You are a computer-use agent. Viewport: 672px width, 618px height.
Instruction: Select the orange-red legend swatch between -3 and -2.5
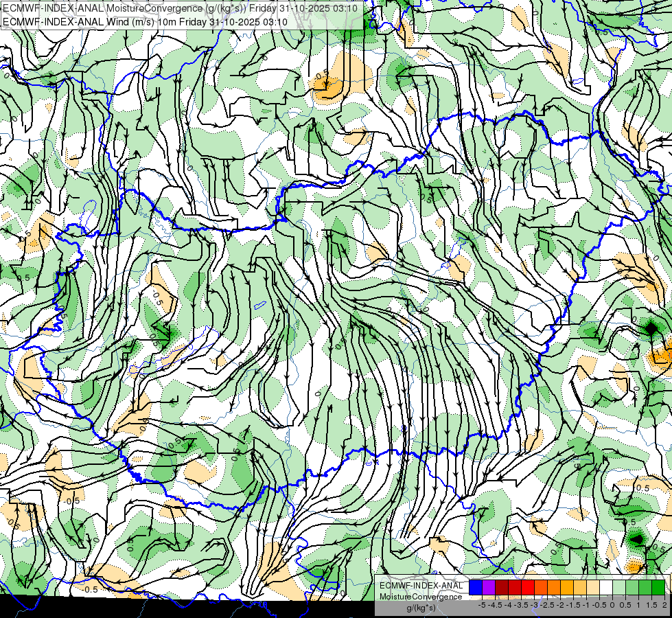coord(541,587)
